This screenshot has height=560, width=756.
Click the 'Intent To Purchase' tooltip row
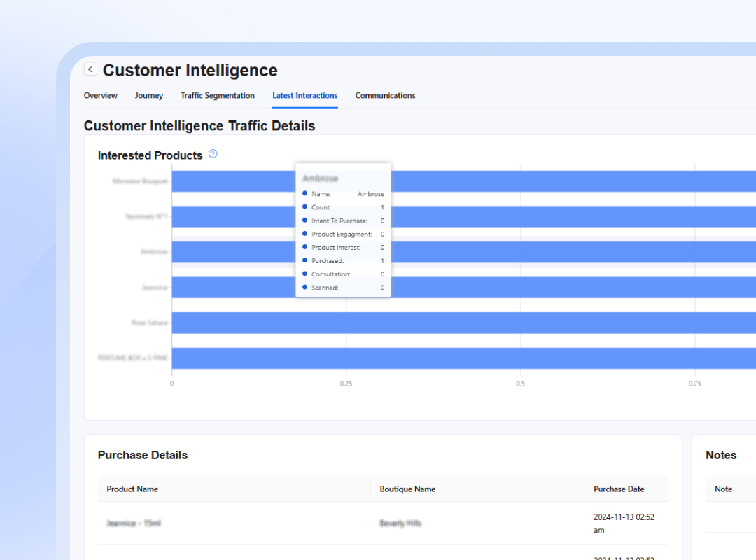[343, 220]
